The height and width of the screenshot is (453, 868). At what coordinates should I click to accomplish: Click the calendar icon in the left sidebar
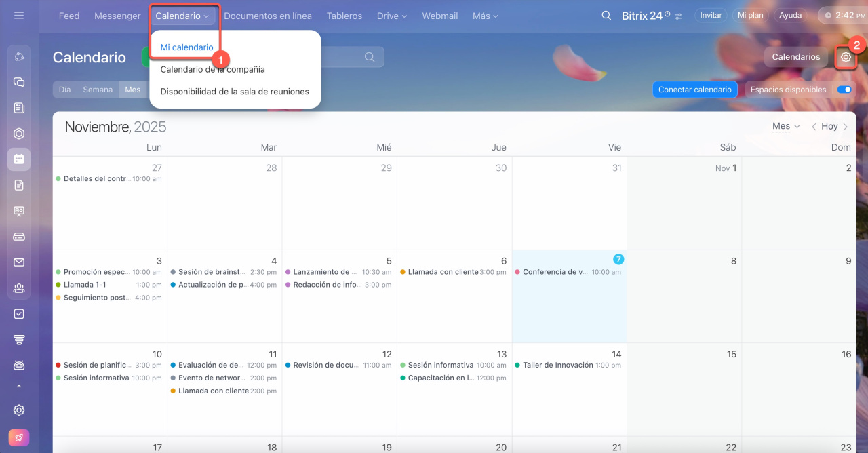coord(19,159)
